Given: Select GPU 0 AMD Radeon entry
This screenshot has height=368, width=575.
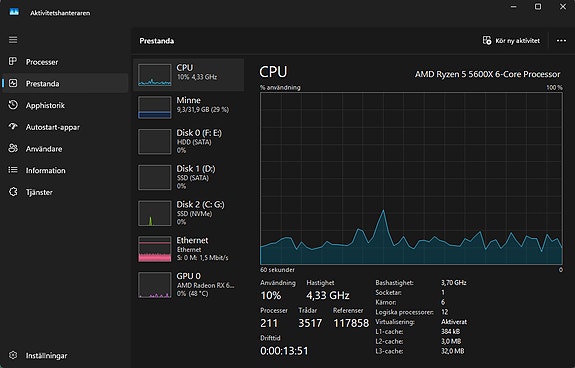Looking at the screenshot, I should (x=188, y=285).
